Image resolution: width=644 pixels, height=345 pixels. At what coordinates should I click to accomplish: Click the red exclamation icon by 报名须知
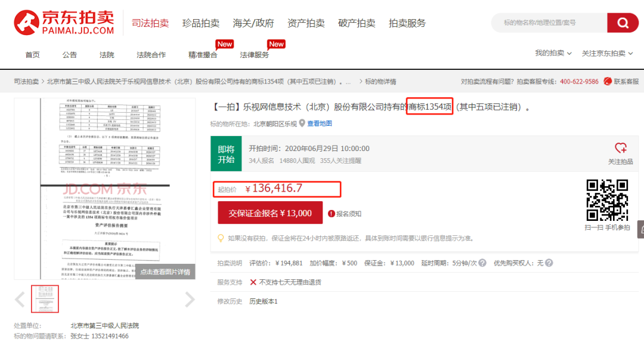(x=331, y=214)
